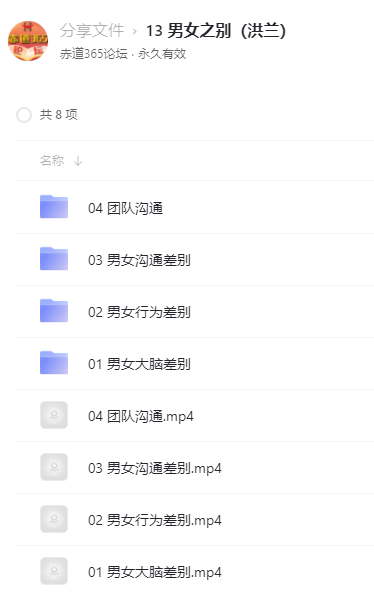This screenshot has height=596, width=374.
Task: Reverse sort order with the 名称 arrow
Action: tap(78, 161)
